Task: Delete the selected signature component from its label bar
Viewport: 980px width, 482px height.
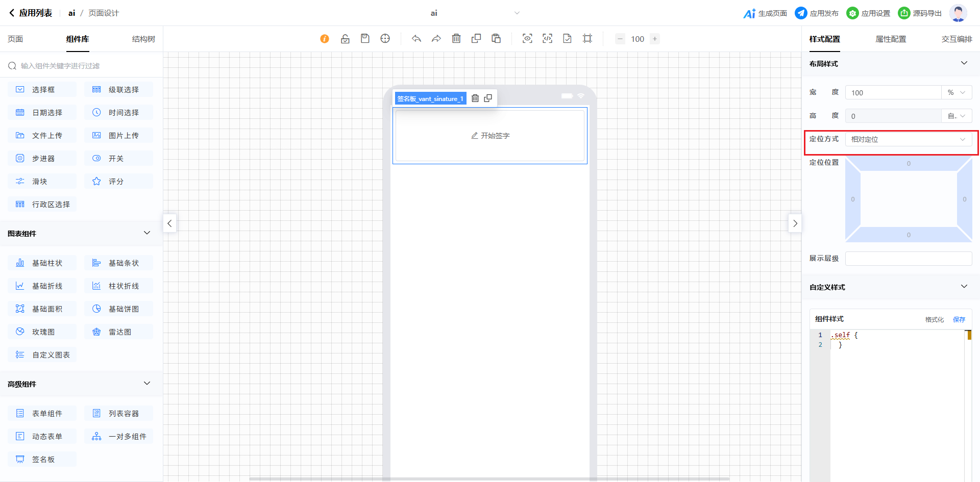Action: click(475, 98)
